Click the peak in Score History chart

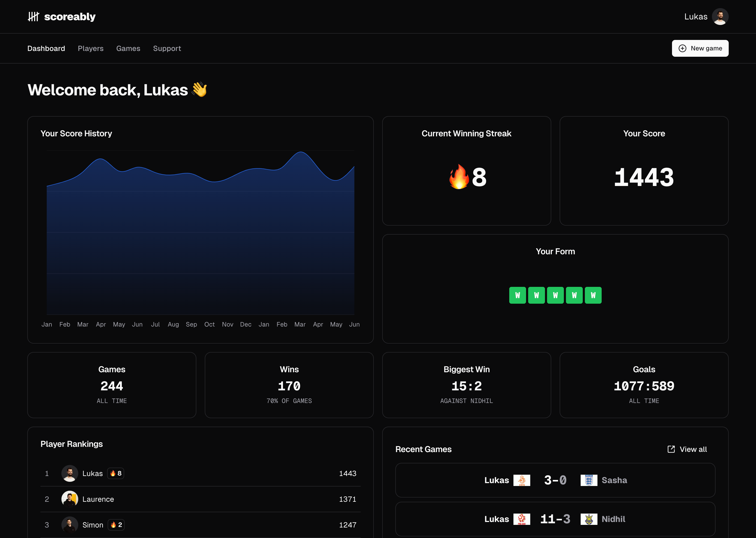point(301,152)
